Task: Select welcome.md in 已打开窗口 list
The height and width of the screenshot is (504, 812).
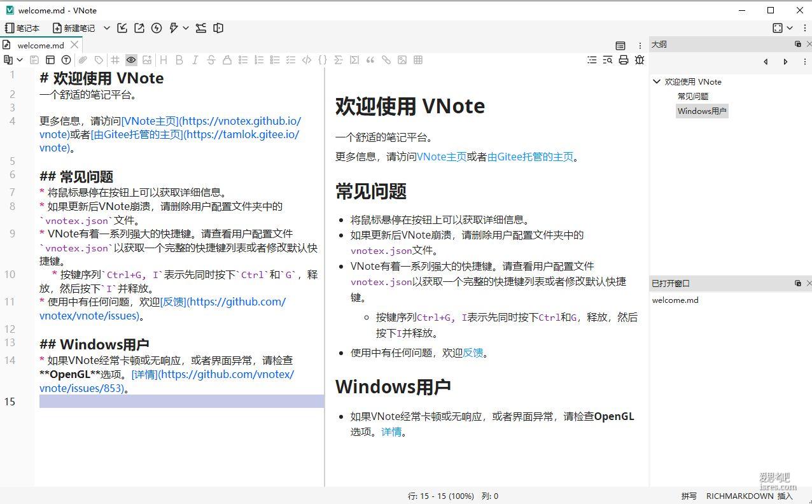Action: click(x=675, y=300)
